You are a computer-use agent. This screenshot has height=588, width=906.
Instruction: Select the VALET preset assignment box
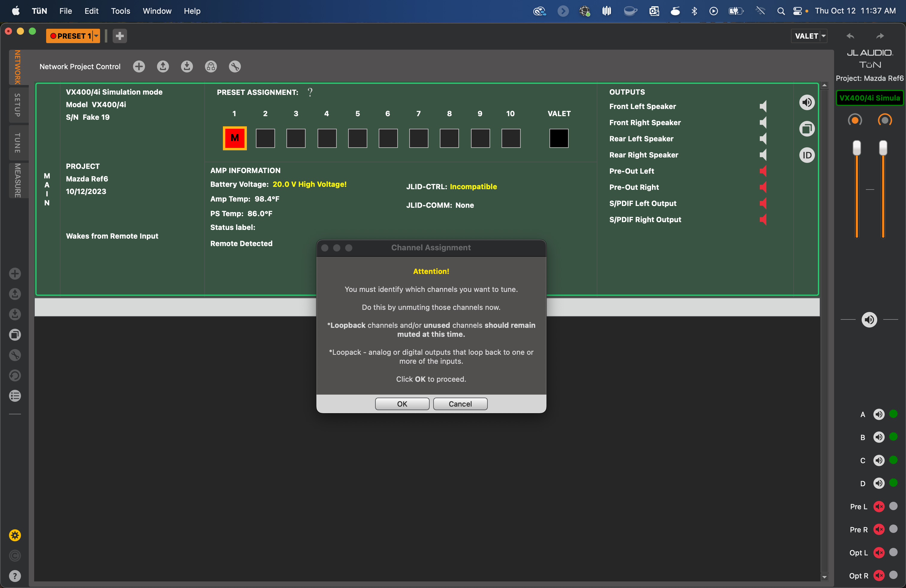tap(559, 138)
